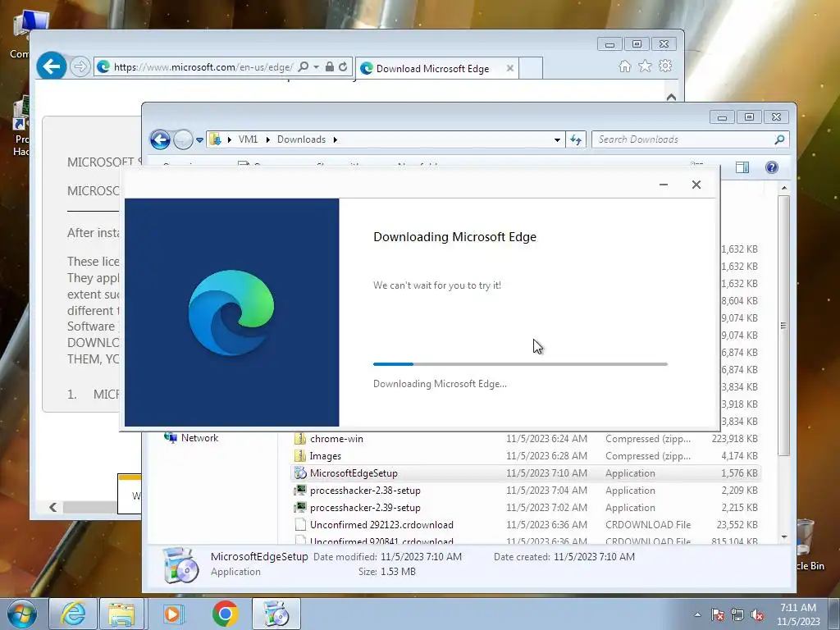
Task: Click Downloads in Explorer breadcrumb path
Action: click(x=301, y=139)
